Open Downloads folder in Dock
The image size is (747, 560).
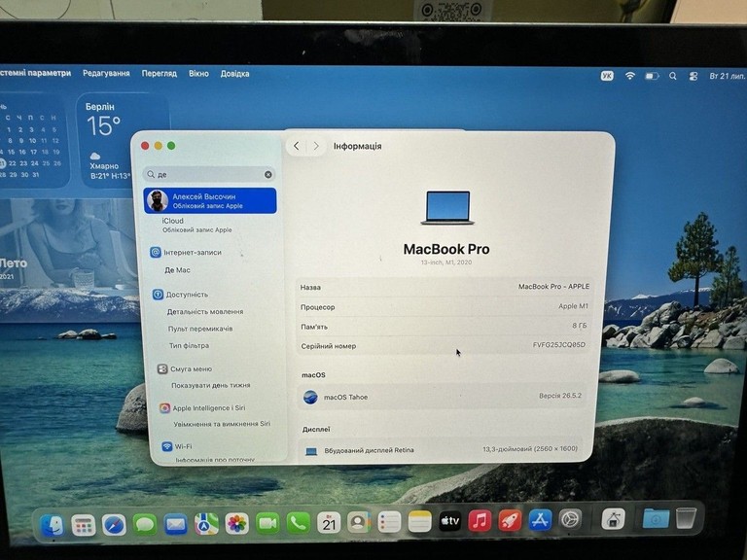point(655,518)
